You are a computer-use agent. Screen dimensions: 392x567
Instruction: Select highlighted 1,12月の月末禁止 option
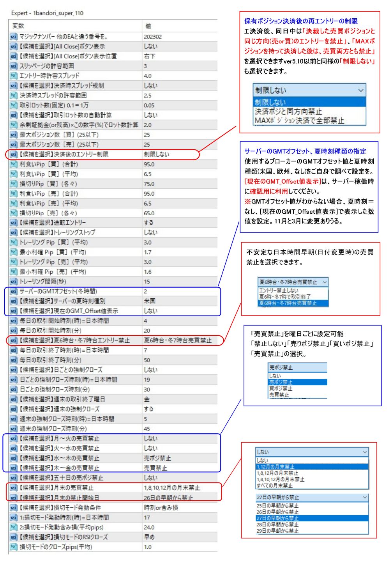click(312, 467)
